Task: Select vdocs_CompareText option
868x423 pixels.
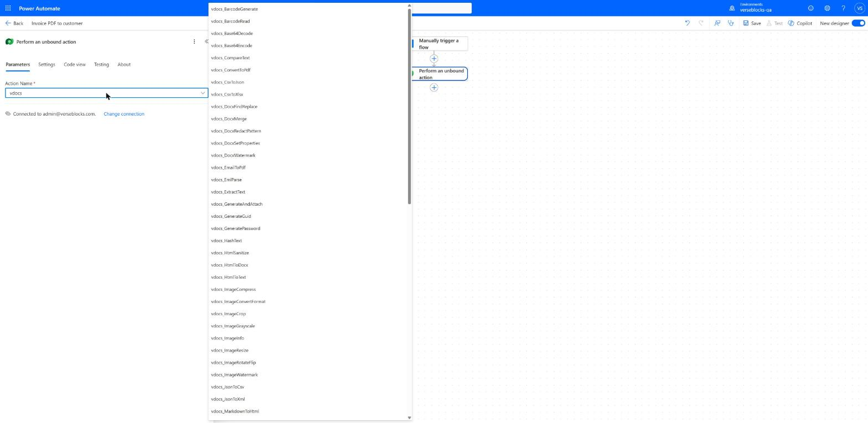Action: pyautogui.click(x=308, y=58)
